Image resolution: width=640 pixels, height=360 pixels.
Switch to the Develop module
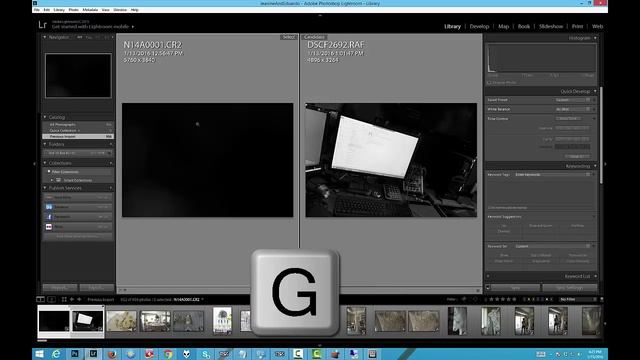tap(479, 26)
